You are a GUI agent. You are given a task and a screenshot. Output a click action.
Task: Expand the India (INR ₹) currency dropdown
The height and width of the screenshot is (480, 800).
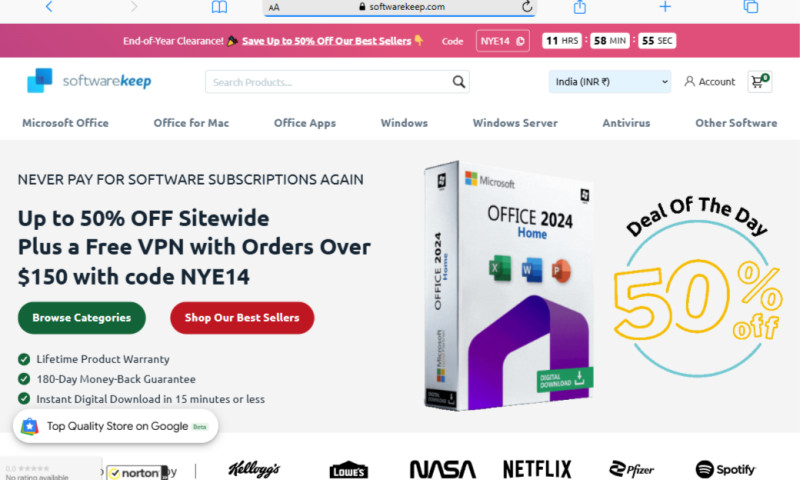pyautogui.click(x=610, y=82)
